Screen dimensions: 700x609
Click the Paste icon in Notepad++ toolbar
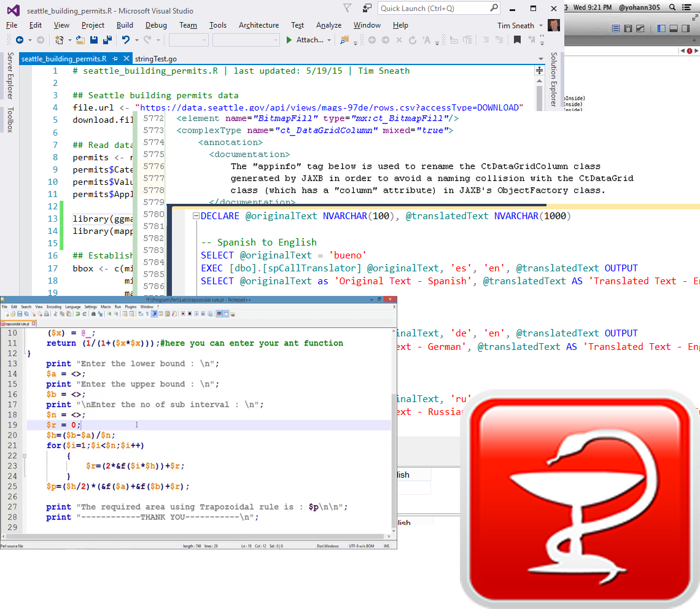point(69,314)
